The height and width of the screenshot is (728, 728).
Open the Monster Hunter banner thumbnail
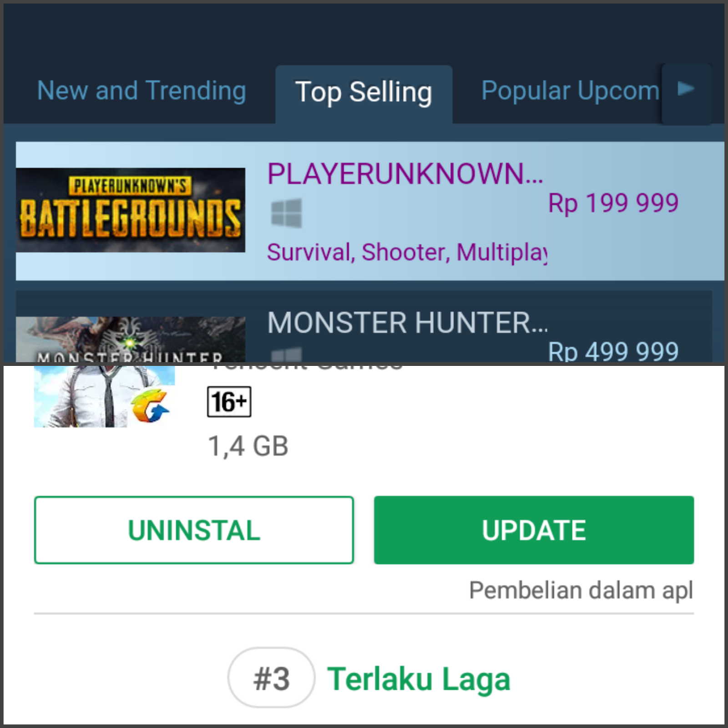pyautogui.click(x=130, y=339)
